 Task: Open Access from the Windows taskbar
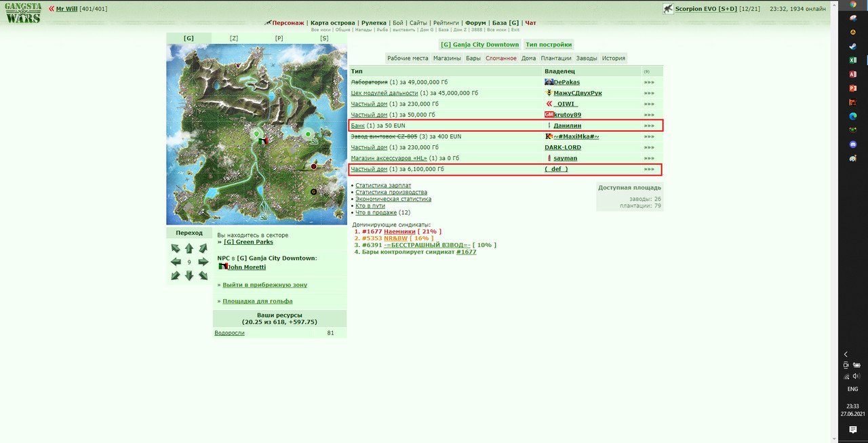[853, 74]
